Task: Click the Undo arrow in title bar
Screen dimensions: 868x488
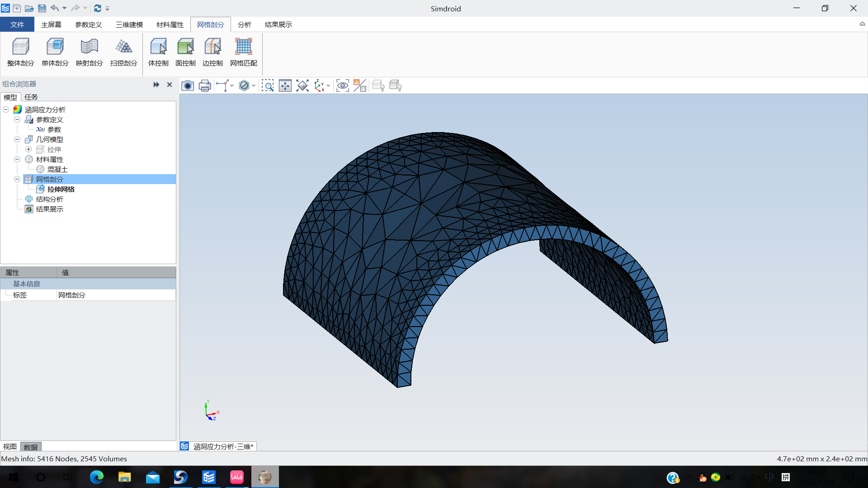Action: pyautogui.click(x=54, y=8)
